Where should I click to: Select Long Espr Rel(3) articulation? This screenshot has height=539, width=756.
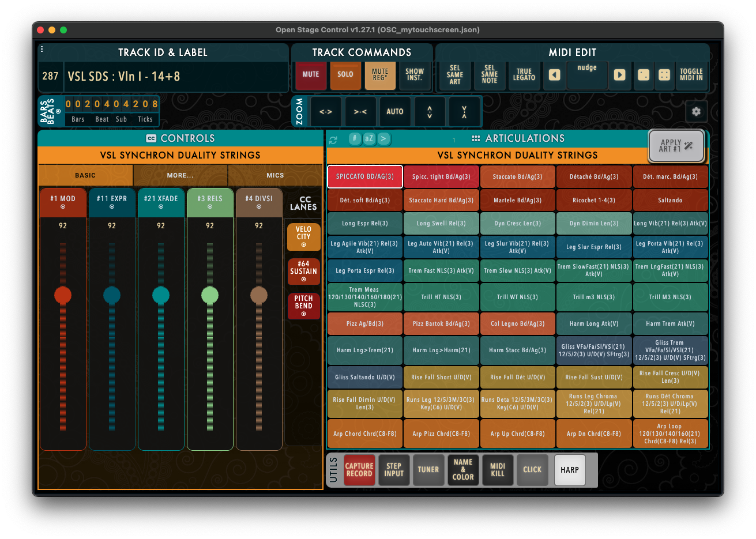pos(365,223)
